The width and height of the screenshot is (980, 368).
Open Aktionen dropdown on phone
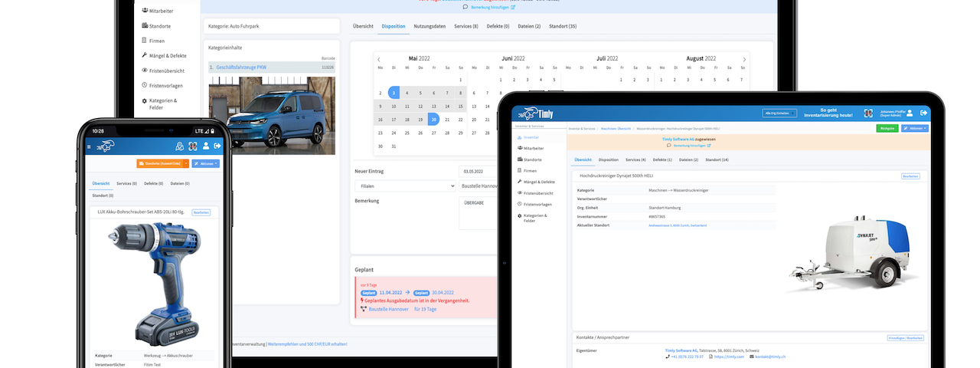(205, 163)
